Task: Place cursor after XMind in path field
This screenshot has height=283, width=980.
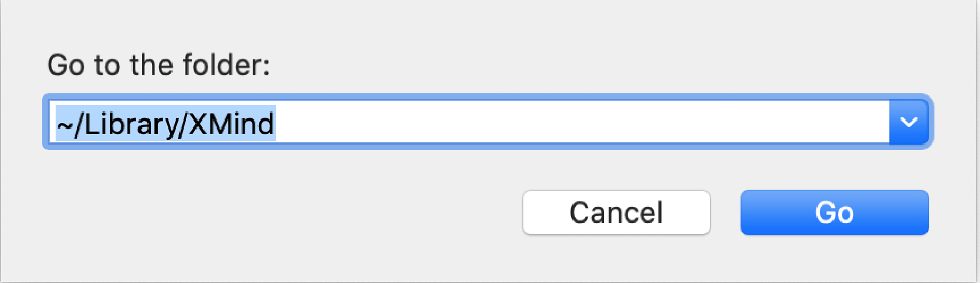Action: 276,123
